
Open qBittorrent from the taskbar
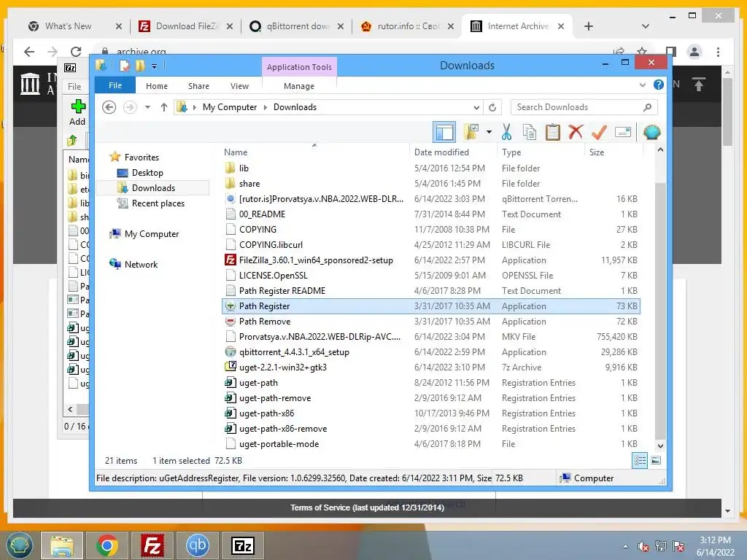click(197, 545)
